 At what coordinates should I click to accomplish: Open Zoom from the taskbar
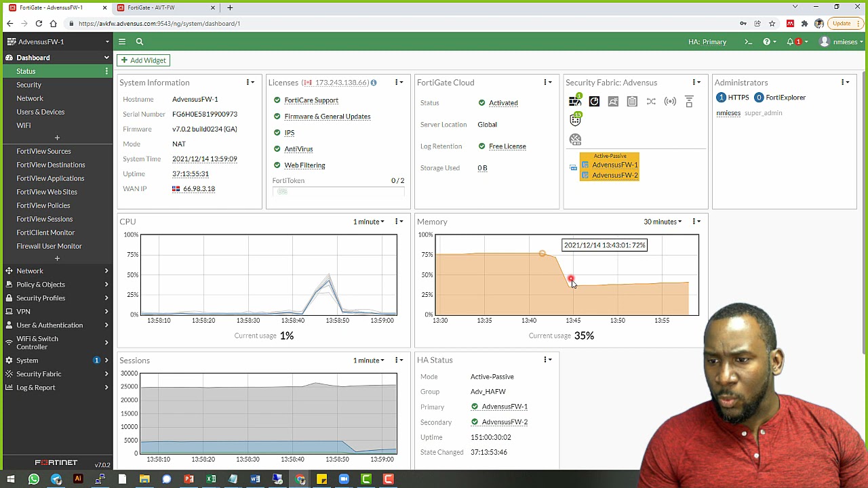coord(344,479)
